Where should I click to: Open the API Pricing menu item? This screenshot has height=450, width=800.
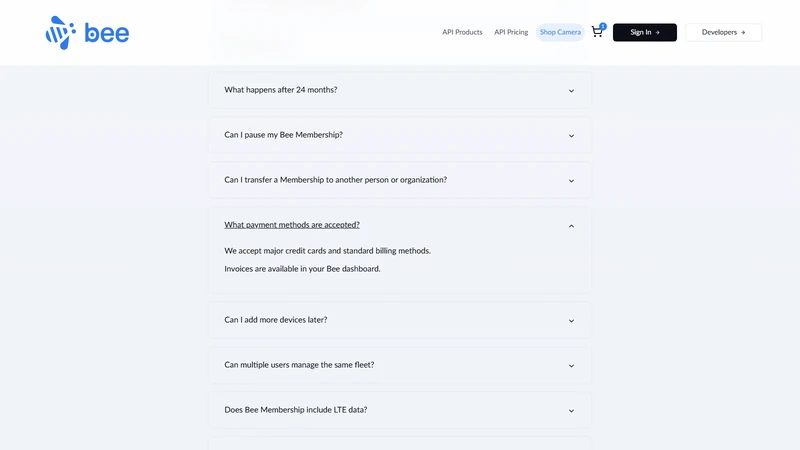point(511,32)
